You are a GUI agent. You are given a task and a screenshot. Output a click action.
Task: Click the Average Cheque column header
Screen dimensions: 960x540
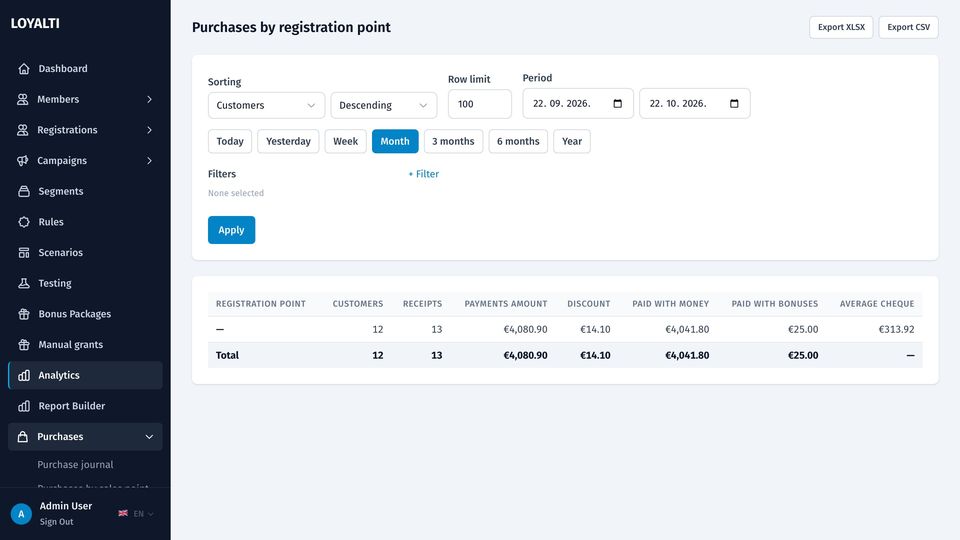click(x=877, y=304)
